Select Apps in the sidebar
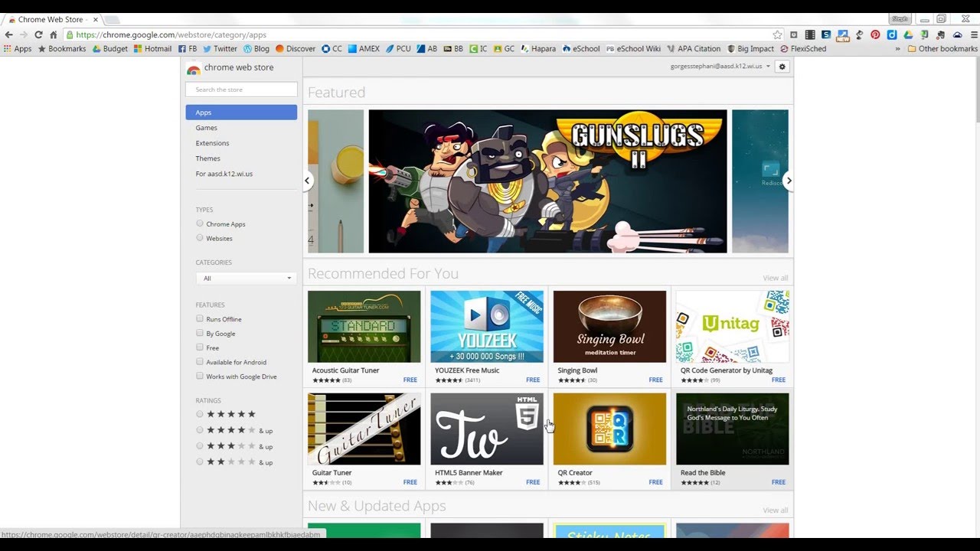The image size is (980, 551). point(241,112)
